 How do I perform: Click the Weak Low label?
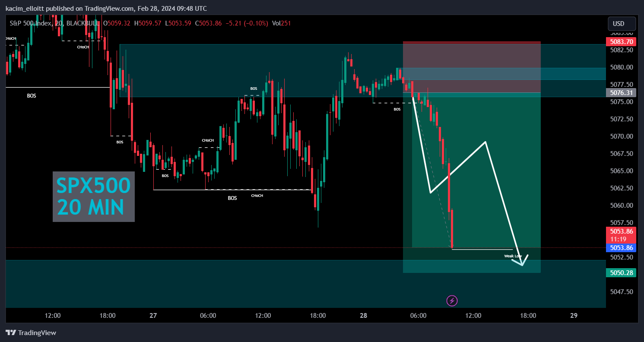coord(513,256)
